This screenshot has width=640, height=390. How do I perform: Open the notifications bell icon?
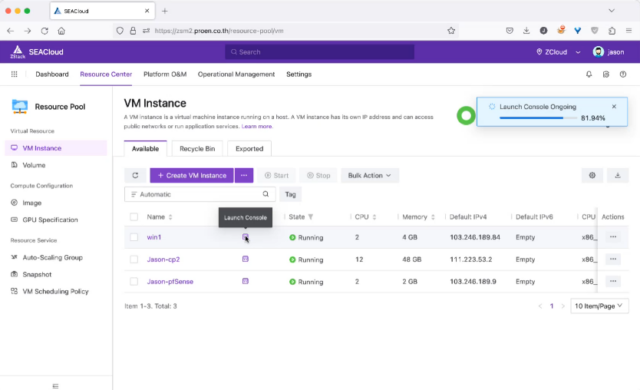[589, 74]
